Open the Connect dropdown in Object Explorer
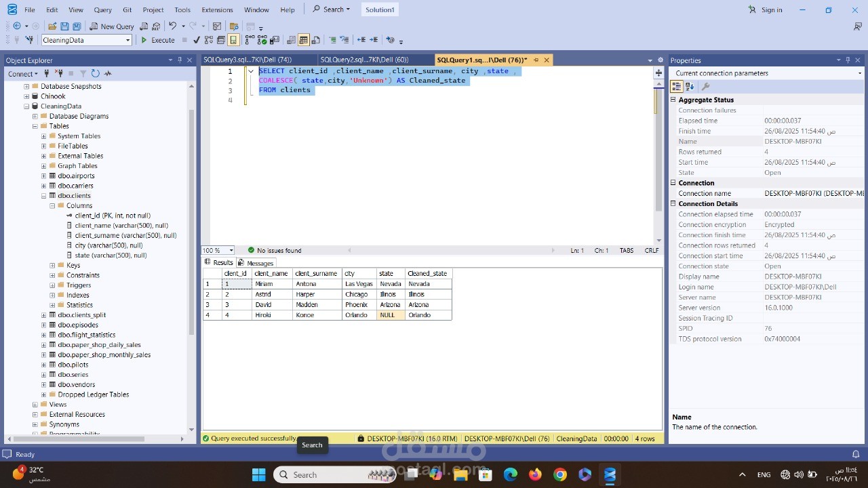868x488 pixels. (22, 73)
